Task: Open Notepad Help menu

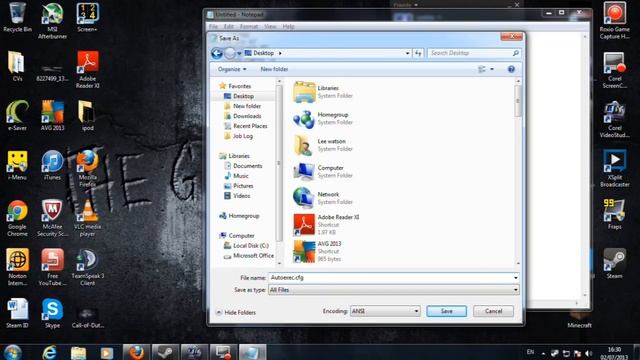Action: 288,27
